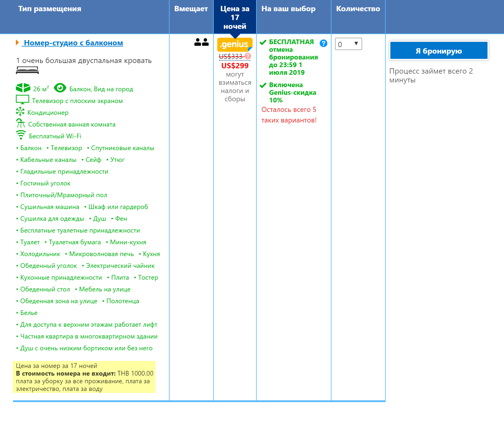Click the Бесплатный Wi-Fi label
Viewport: 504px width, 428px height.
pyautogui.click(x=55, y=136)
